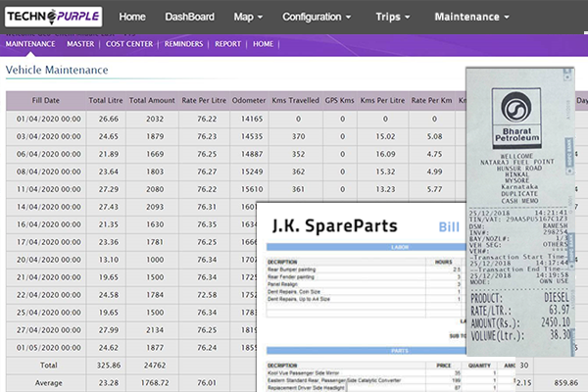Viewport: 588px width, 392px height.
Task: Open the Home menu item
Action: [x=132, y=17]
